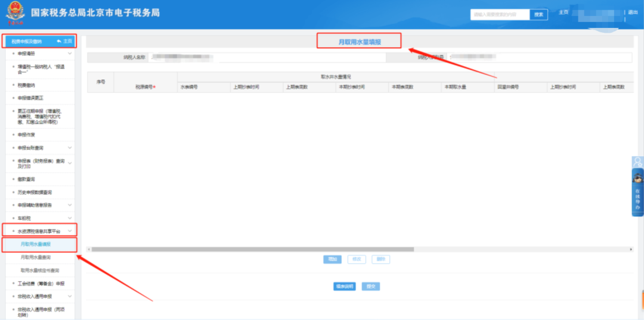Expand 非税收入通用申报 chevron
The width and height of the screenshot is (644, 320).
coord(70,296)
